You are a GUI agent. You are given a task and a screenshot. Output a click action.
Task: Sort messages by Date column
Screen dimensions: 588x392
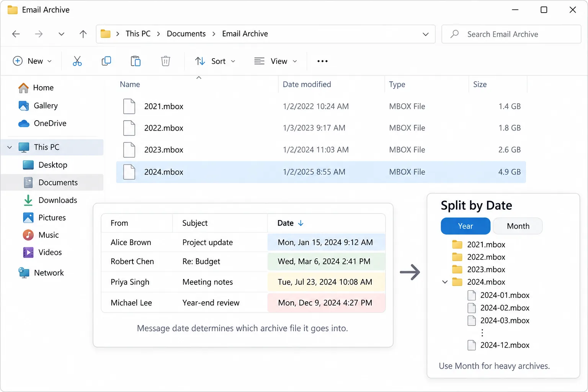coord(290,223)
